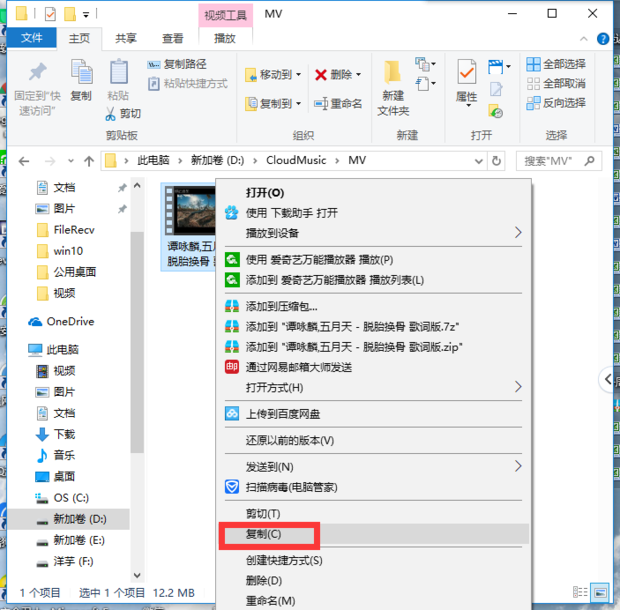This screenshot has height=610, width=620.
Task: Switch to the 文件 tab
Action: click(32, 38)
